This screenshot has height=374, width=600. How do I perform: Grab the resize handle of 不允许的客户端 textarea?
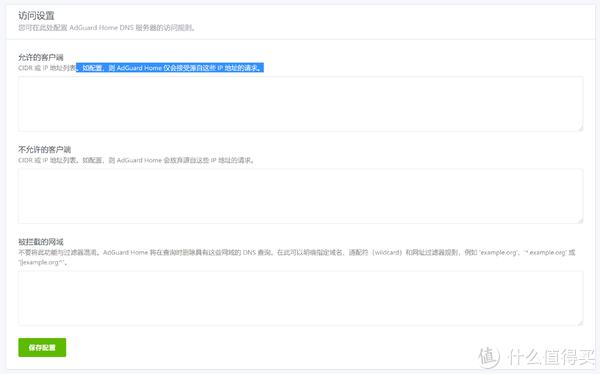[x=580, y=220]
